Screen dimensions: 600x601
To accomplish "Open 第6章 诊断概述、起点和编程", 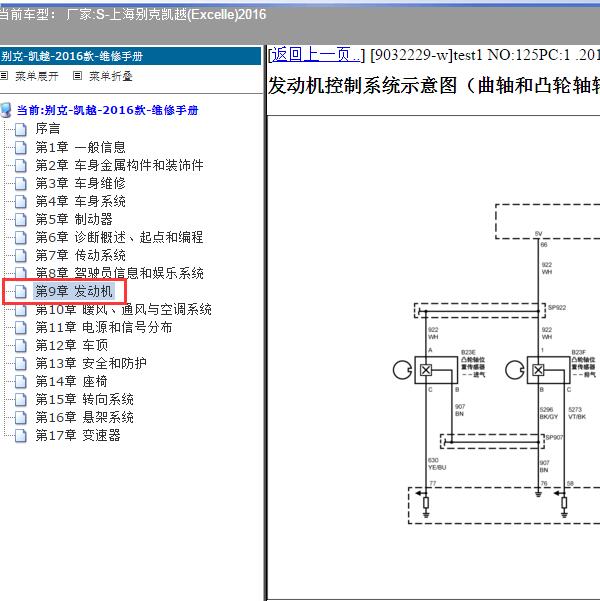I will 119,237.
